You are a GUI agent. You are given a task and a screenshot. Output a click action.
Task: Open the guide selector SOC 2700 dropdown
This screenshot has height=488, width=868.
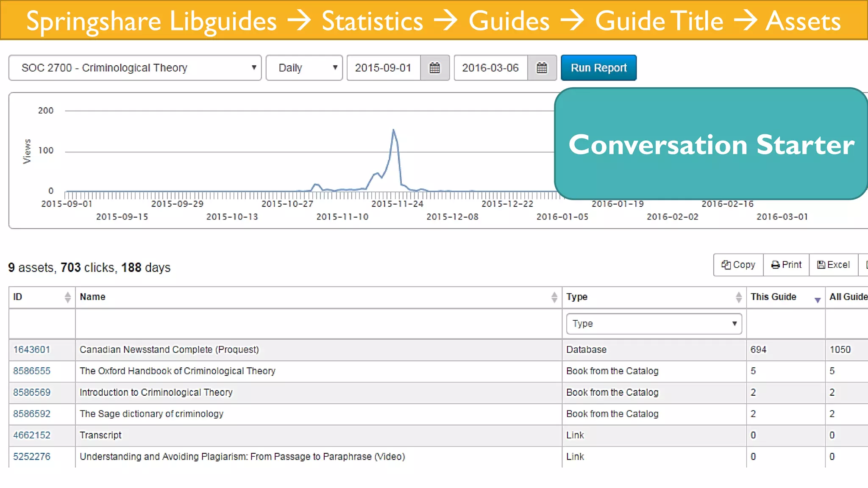[135, 68]
